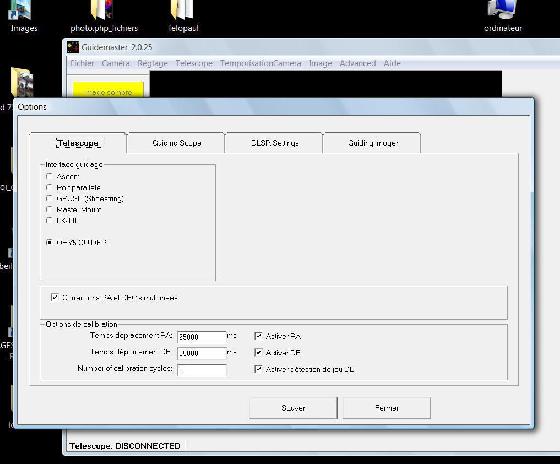Click the Guidemaster app icon in title bar
The width and height of the screenshot is (560, 464).
pyautogui.click(x=73, y=47)
